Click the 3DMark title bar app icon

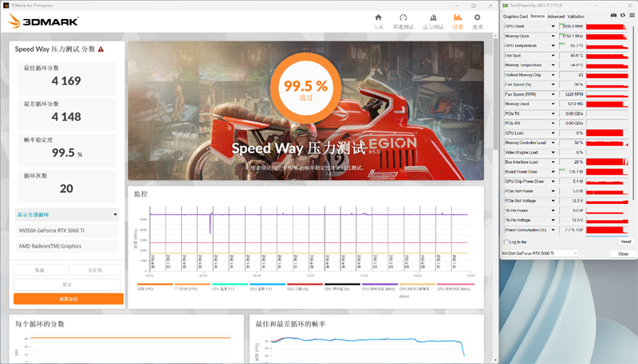(x=6, y=6)
